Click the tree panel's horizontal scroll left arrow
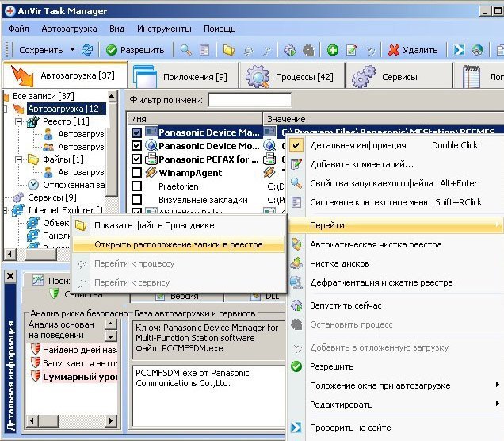The image size is (504, 441). click(x=10, y=255)
